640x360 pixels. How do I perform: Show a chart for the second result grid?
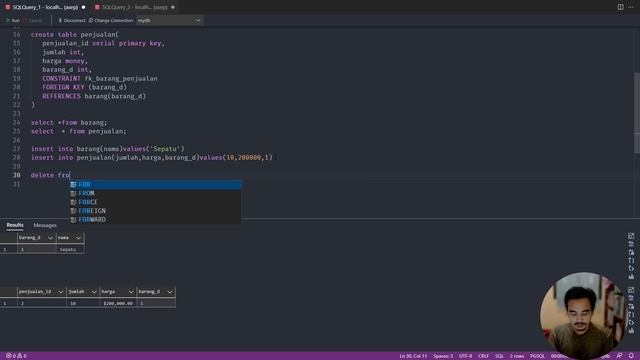[x=631, y=331]
